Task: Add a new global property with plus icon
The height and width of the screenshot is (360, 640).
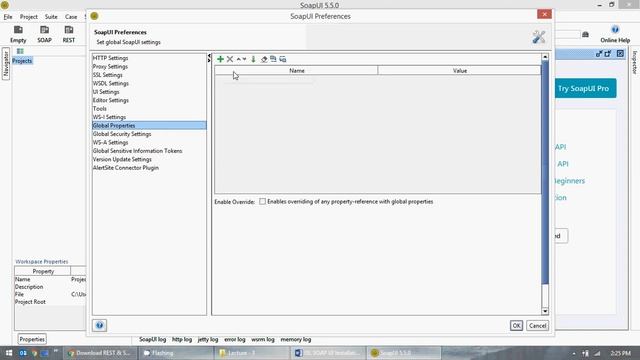Action: click(220, 59)
